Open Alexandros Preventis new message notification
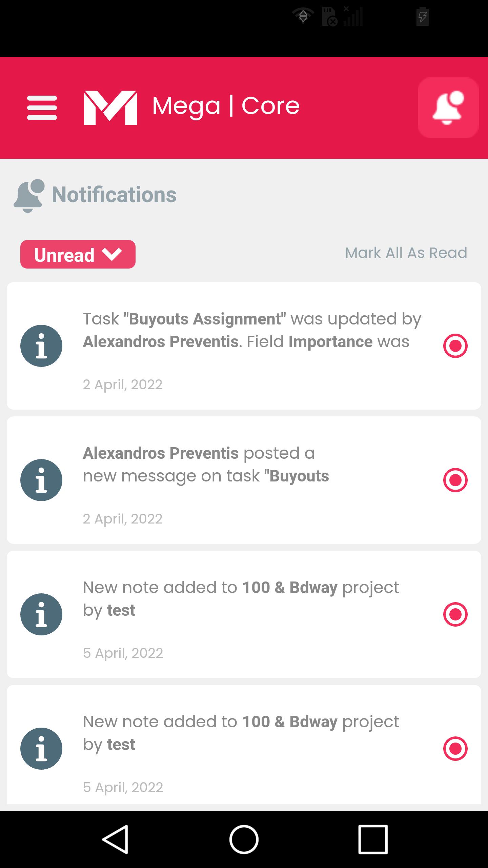The width and height of the screenshot is (488, 868). point(206,465)
